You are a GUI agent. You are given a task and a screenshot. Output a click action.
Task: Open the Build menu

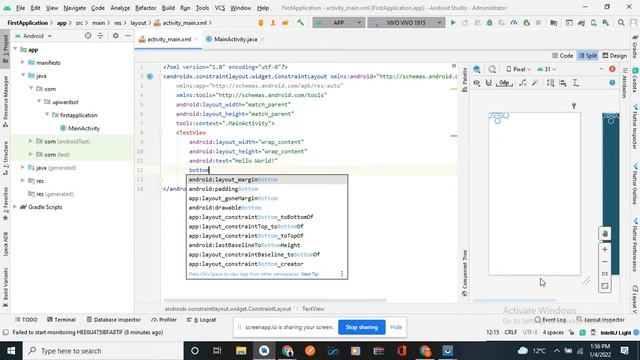click(x=168, y=8)
